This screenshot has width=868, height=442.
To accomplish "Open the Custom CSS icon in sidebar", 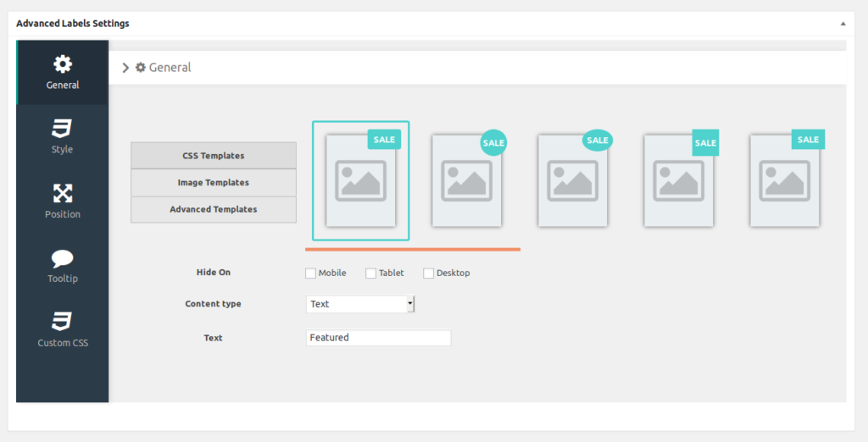I will pyautogui.click(x=62, y=323).
